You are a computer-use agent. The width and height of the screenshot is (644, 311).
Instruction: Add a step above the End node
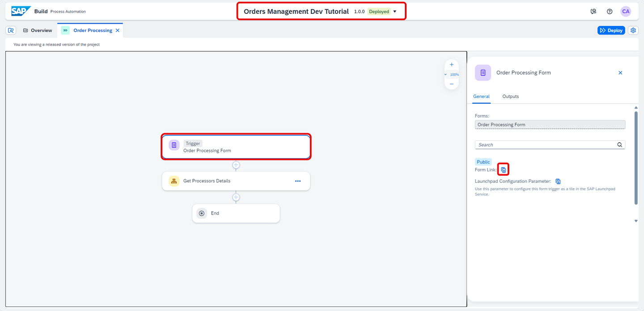236,197
